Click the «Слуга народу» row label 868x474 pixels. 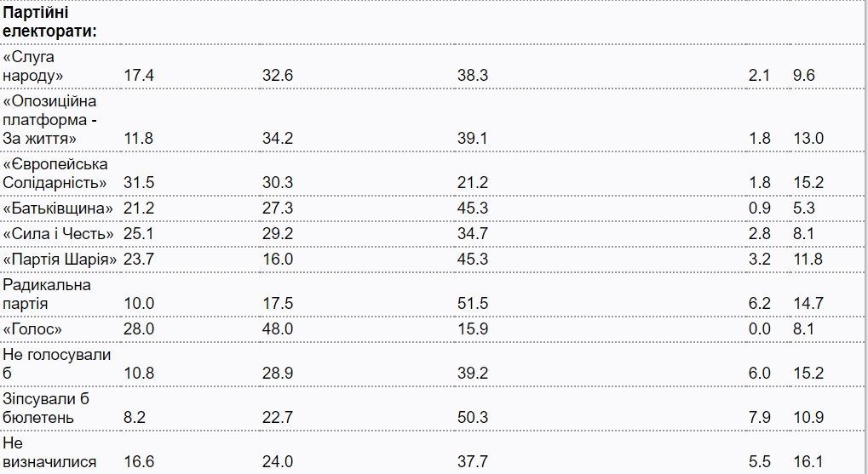coord(34,66)
